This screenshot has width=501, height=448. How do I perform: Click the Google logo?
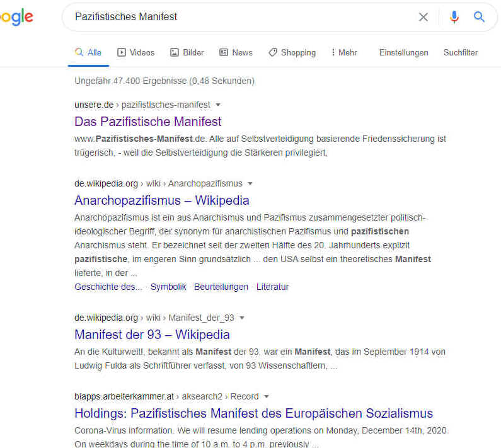(16, 17)
